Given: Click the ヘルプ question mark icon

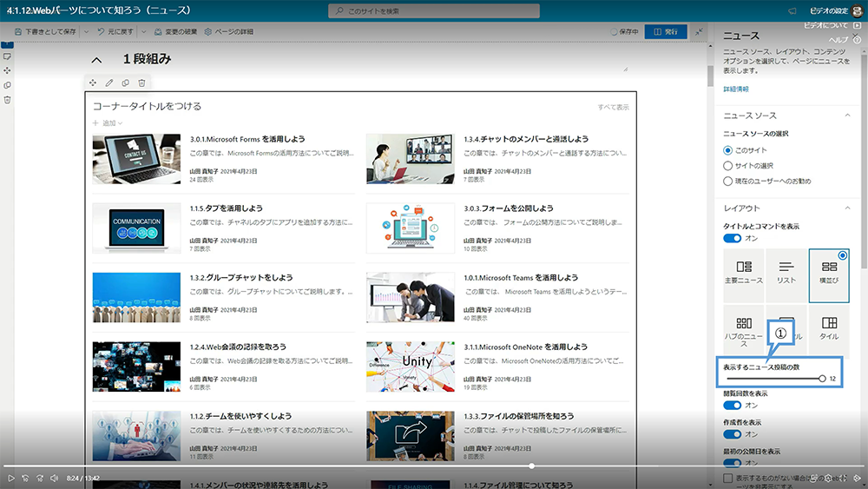Looking at the screenshot, I should (857, 39).
